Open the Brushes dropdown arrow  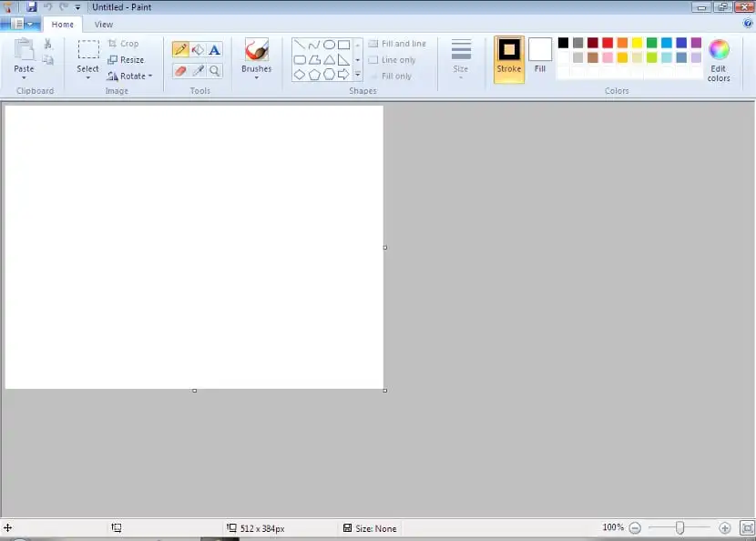point(257,78)
